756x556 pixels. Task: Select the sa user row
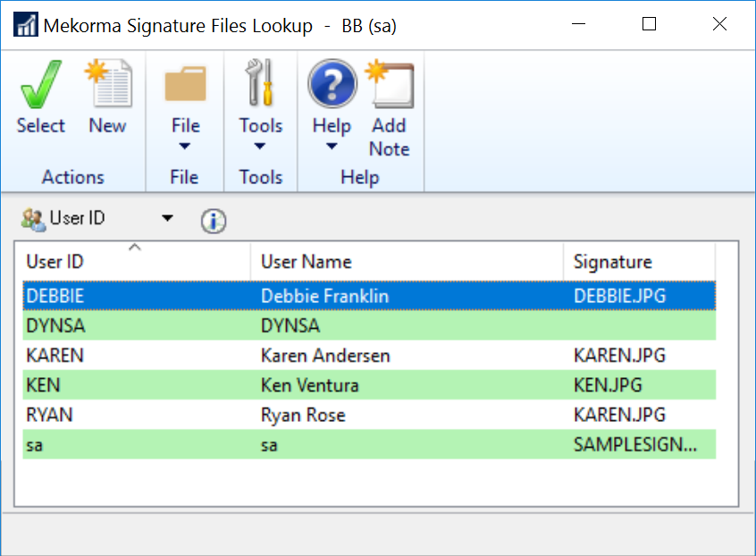click(x=134, y=444)
